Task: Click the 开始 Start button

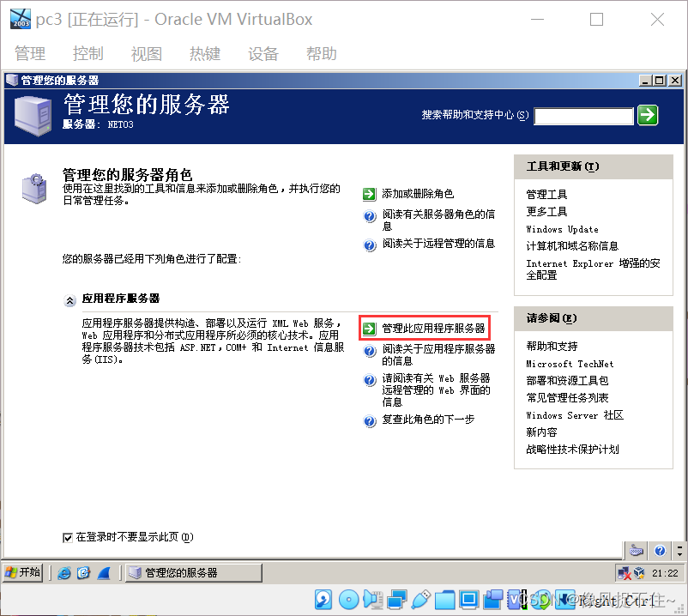Action: coord(23,572)
